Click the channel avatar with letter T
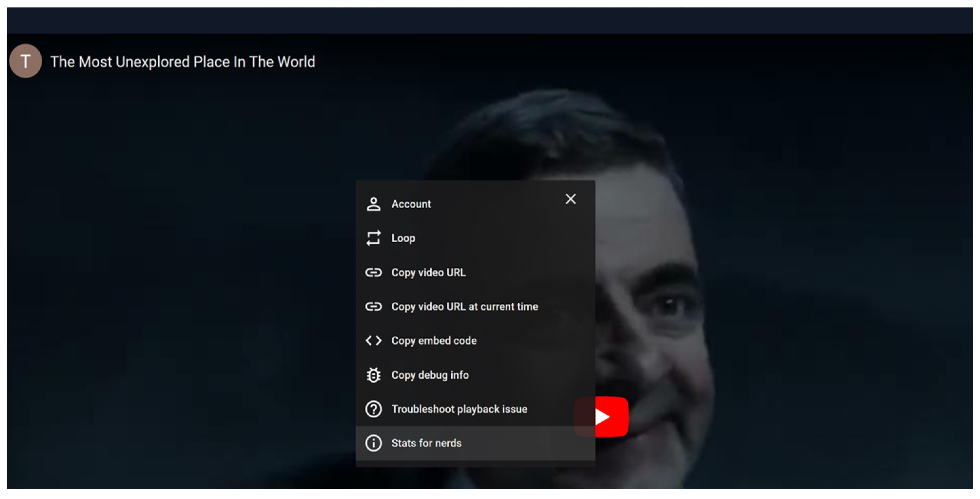The image size is (980, 499). (x=26, y=61)
